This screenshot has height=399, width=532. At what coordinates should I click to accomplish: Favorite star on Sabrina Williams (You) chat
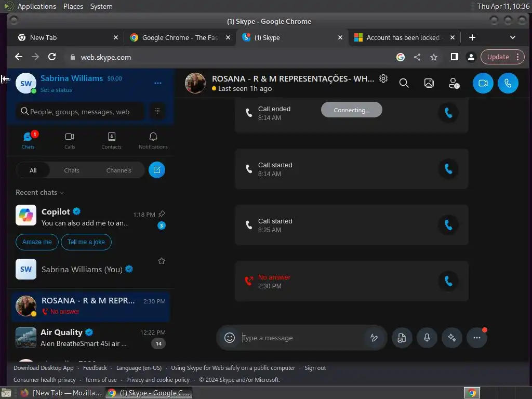coord(162,261)
